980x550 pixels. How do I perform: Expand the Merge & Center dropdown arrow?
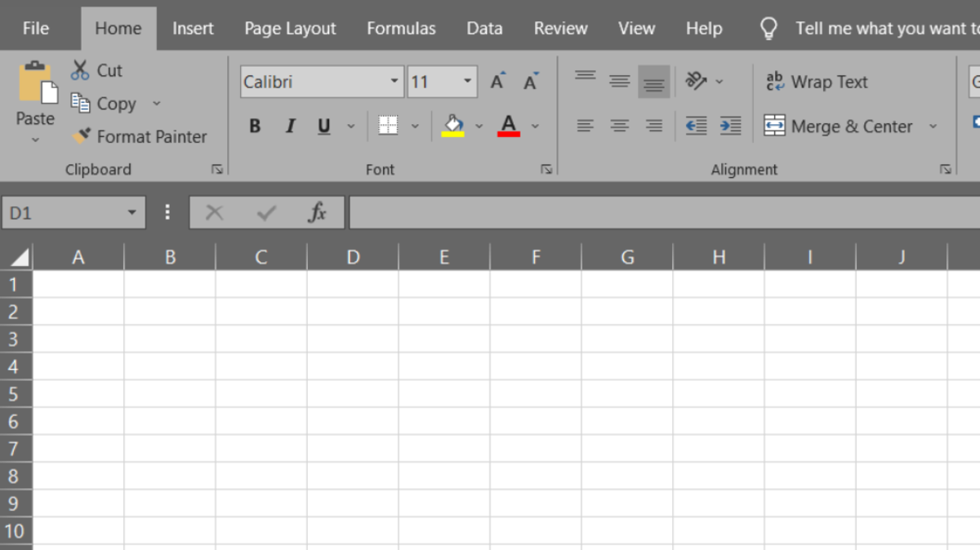(933, 126)
